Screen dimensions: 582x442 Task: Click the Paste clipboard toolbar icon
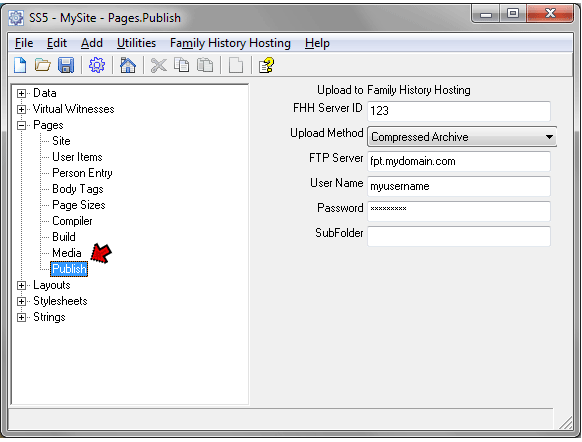click(x=205, y=65)
